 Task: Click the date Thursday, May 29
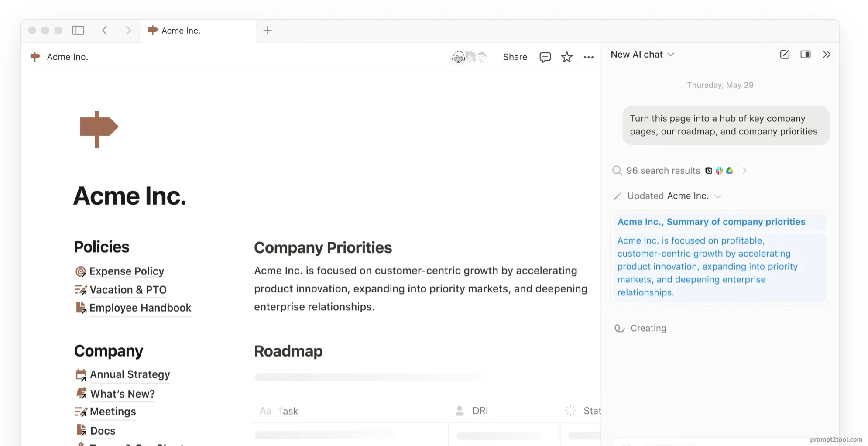[x=720, y=85]
